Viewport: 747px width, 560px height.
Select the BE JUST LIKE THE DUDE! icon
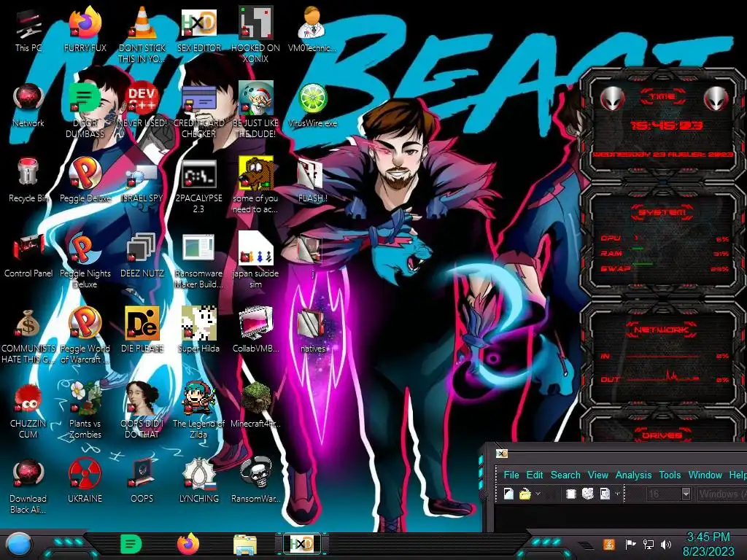[255, 111]
